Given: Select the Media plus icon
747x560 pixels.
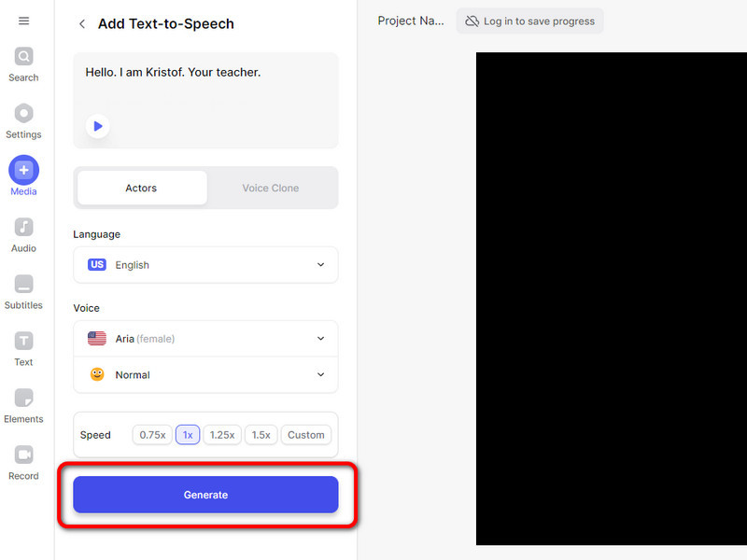Looking at the screenshot, I should pos(23,171).
